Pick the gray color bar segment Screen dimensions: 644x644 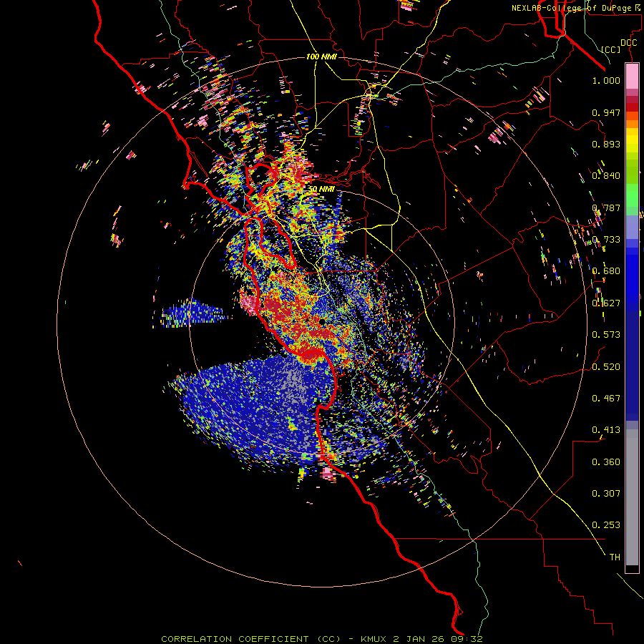click(632, 497)
